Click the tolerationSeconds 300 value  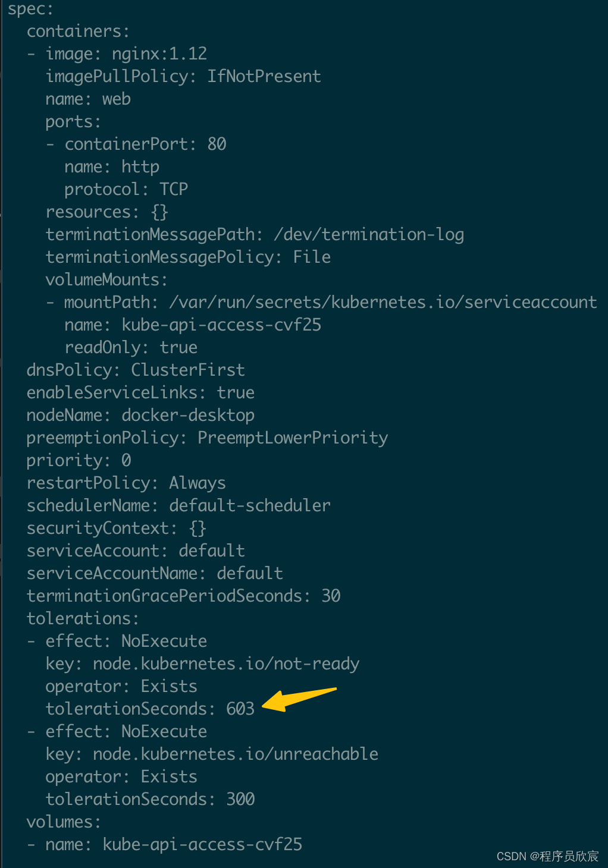[x=240, y=799]
